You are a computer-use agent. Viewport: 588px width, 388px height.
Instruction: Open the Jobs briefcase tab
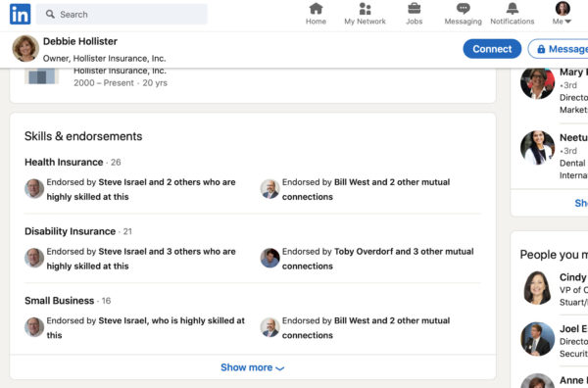[414, 15]
